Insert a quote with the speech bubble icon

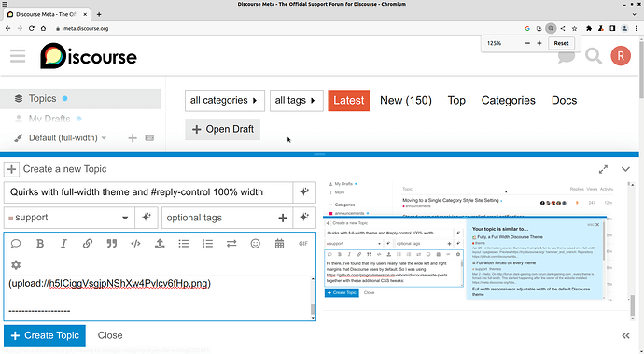(16, 244)
